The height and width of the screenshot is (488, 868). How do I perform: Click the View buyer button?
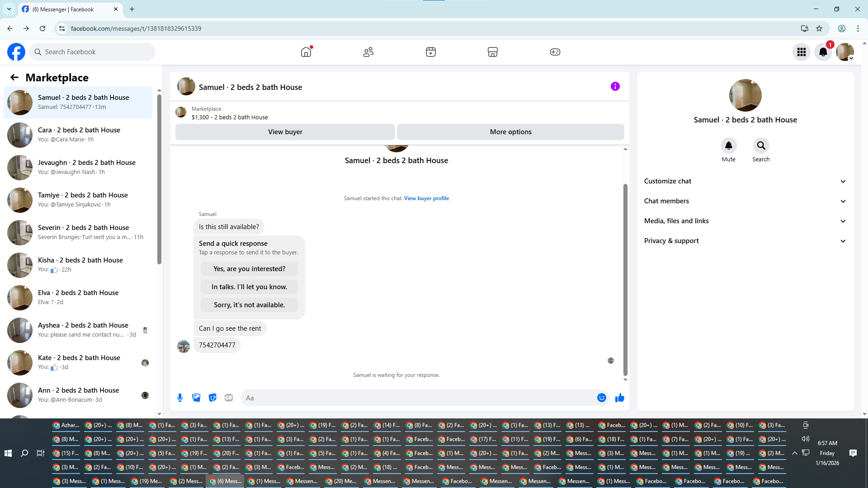285,132
